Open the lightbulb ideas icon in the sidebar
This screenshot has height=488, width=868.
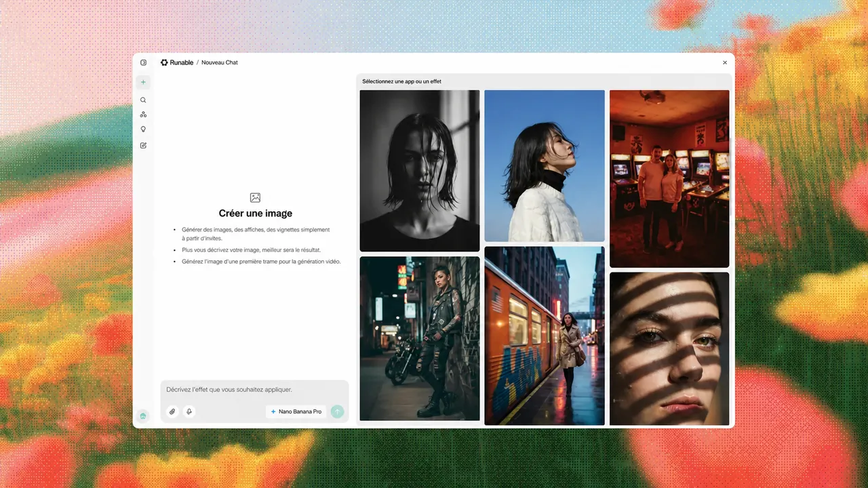click(143, 129)
